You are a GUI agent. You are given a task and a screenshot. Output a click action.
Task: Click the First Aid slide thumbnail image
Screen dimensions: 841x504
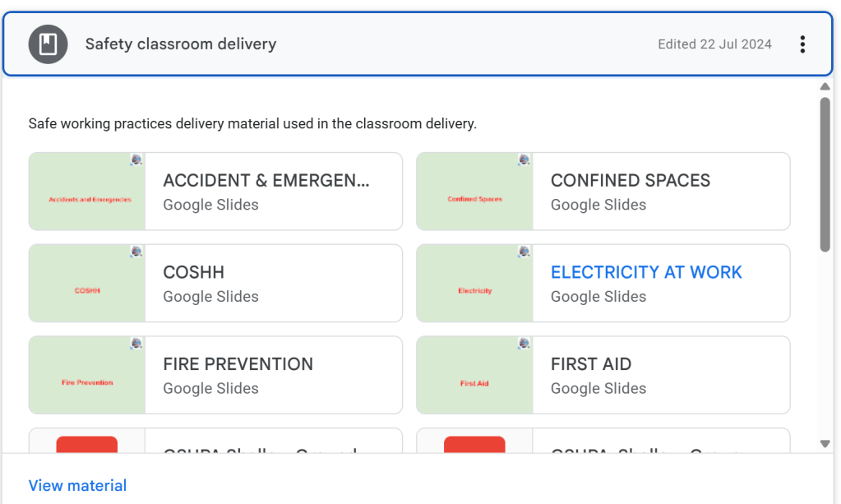(x=475, y=376)
